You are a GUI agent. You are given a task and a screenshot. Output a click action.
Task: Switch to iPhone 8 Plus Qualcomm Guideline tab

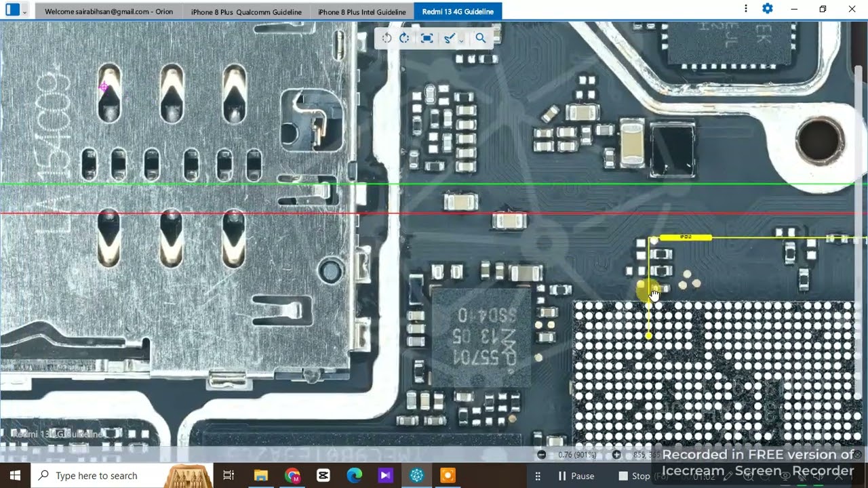point(246,12)
